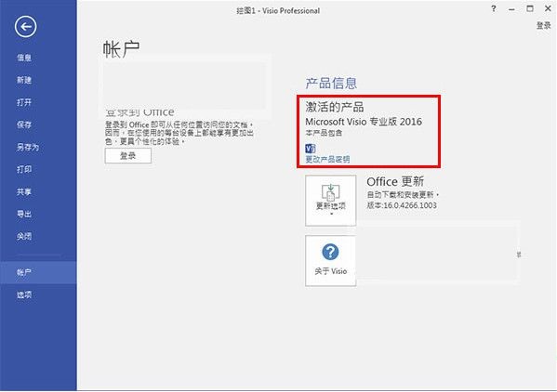
Task: Click the 激活的产品 label
Action: point(335,107)
